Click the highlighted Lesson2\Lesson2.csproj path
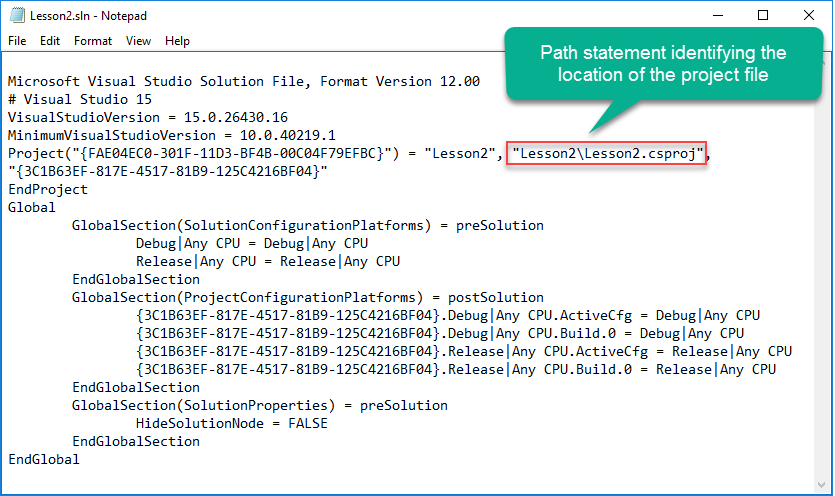The image size is (835, 496). pos(606,153)
